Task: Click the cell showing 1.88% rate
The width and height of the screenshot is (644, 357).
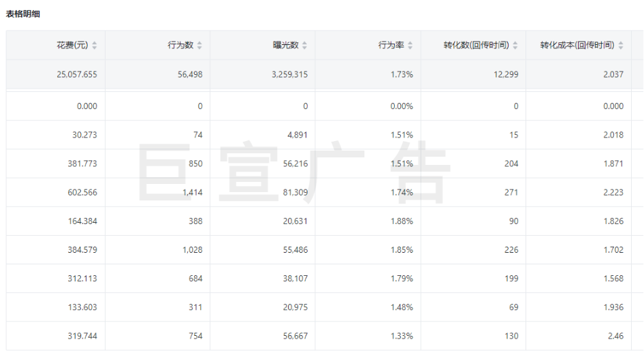Action: [402, 221]
